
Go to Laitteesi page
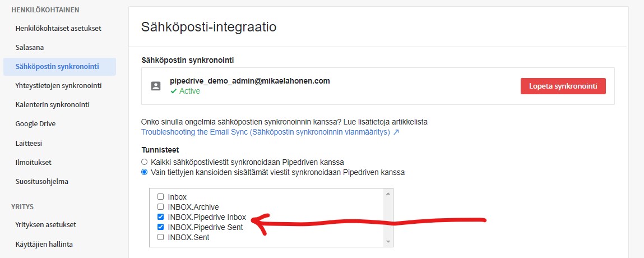pos(29,143)
